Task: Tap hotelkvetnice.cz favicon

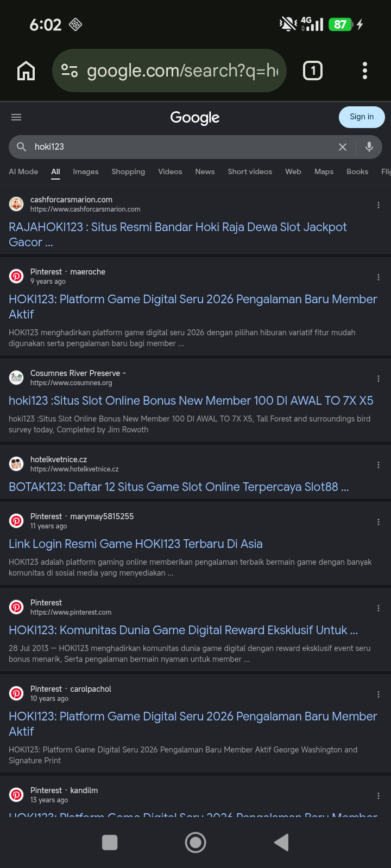Action: (x=16, y=464)
